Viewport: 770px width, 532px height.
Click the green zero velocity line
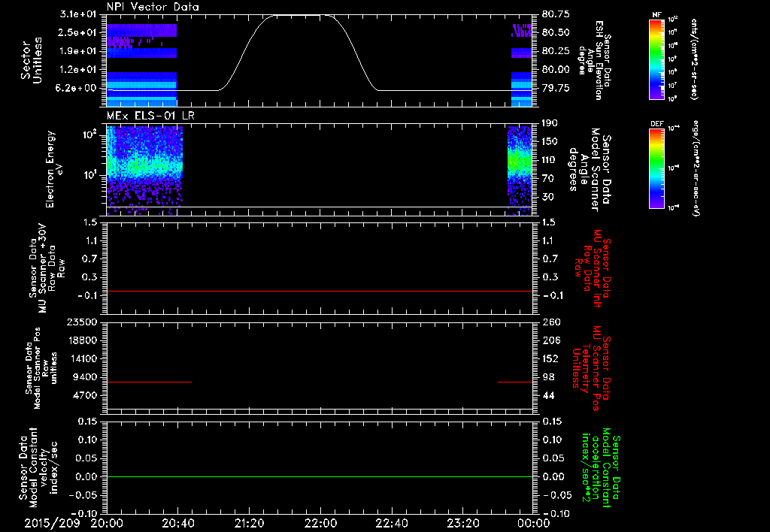(x=320, y=476)
